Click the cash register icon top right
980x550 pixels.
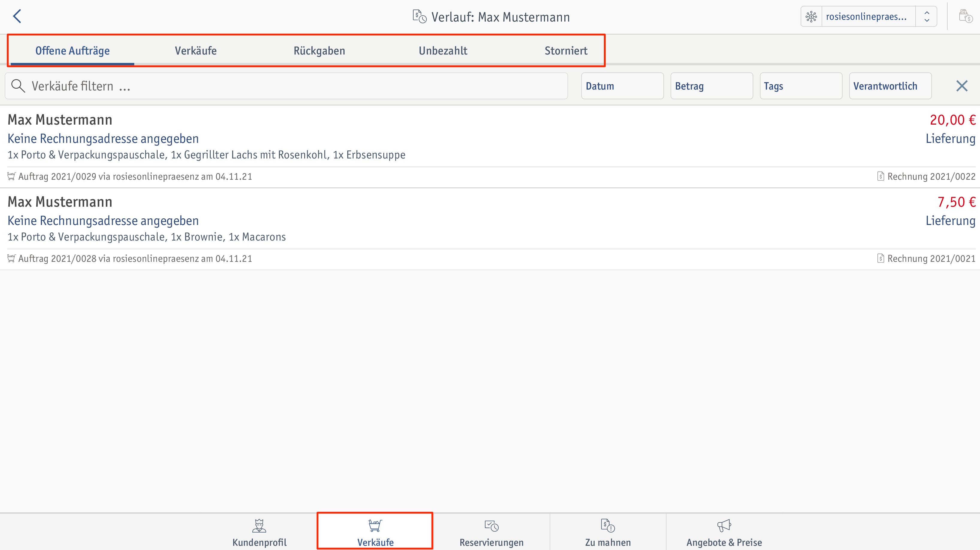[966, 16]
